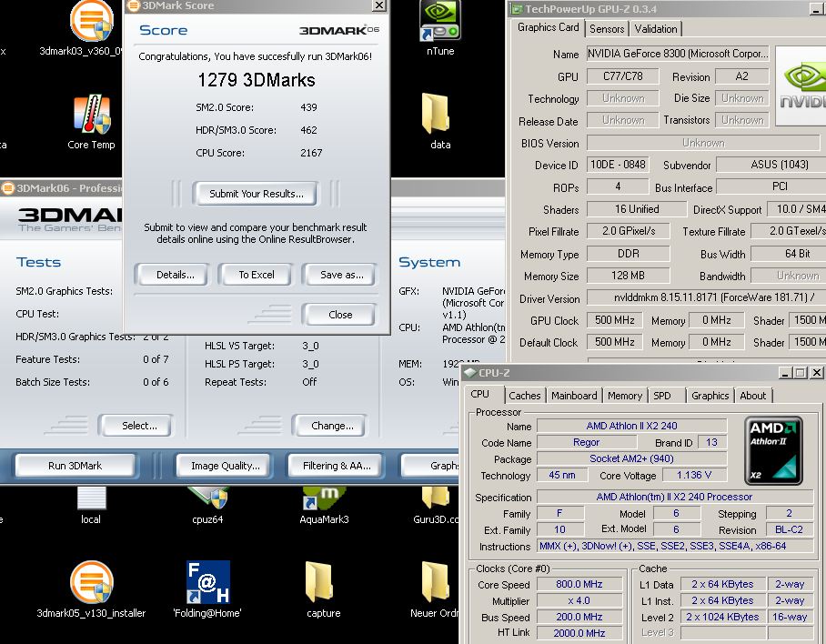
Task: Click the Device ID value 10DE - 0848
Action: pyautogui.click(x=618, y=165)
